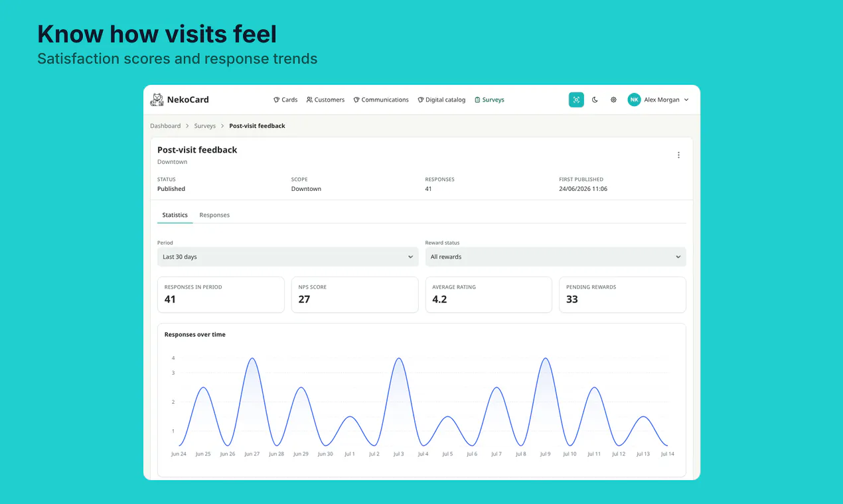Click the NPS score card

coord(355,294)
